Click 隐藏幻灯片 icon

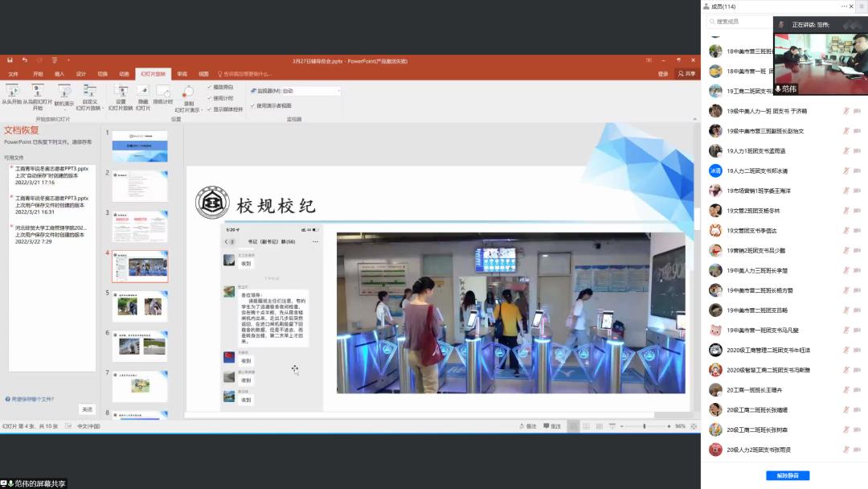pyautogui.click(x=142, y=92)
